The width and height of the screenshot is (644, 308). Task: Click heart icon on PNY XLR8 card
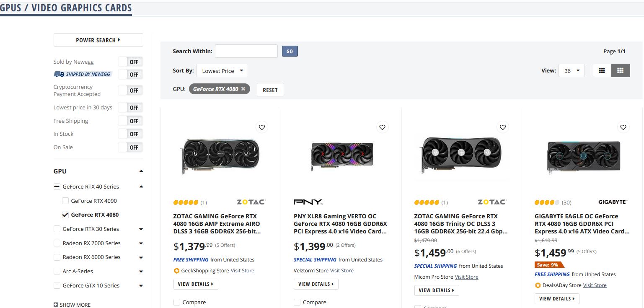(x=382, y=127)
